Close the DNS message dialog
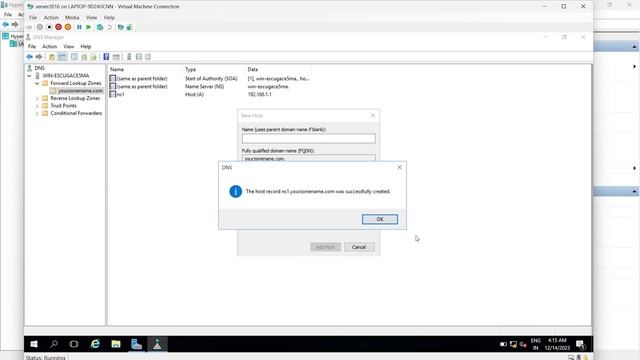 (400, 167)
